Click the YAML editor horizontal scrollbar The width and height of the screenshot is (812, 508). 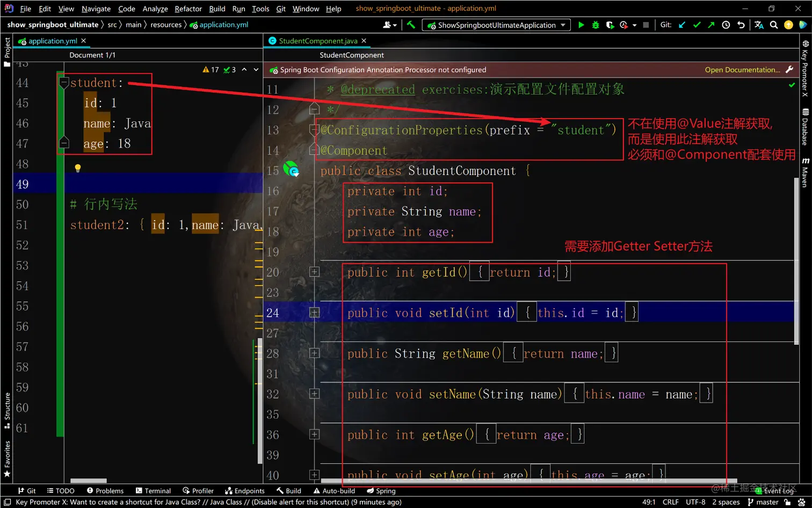click(89, 481)
